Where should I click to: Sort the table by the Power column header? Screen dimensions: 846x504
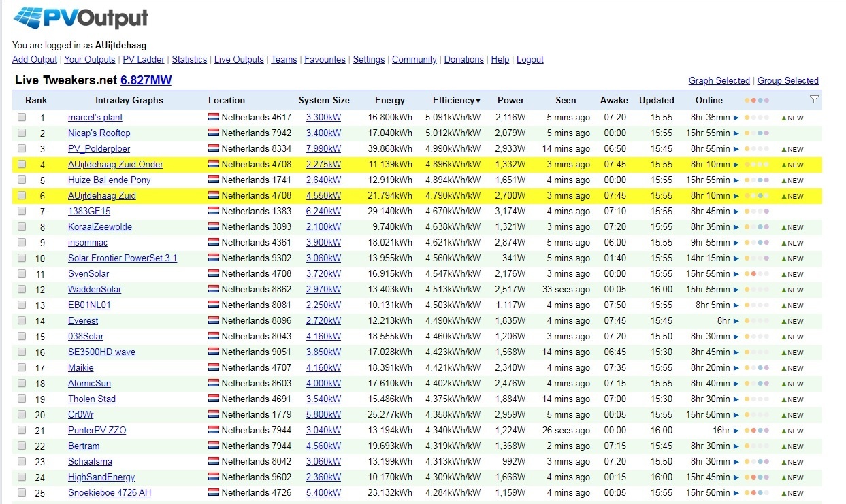(x=510, y=101)
